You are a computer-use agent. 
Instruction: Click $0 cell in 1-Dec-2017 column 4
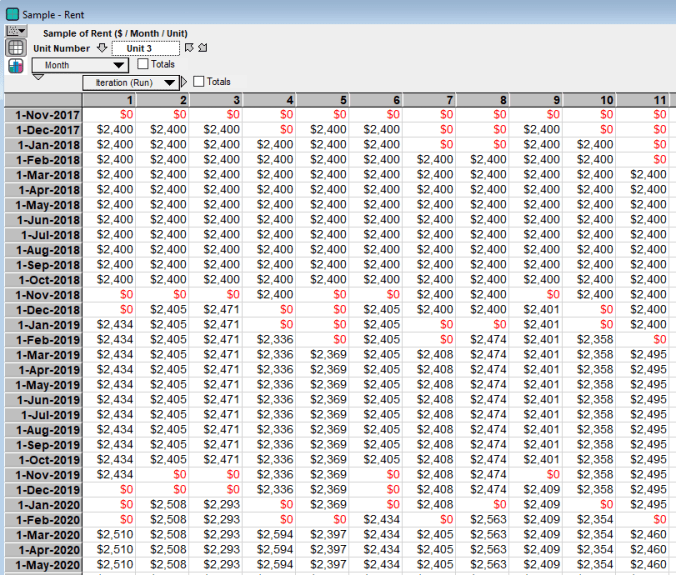click(x=269, y=129)
